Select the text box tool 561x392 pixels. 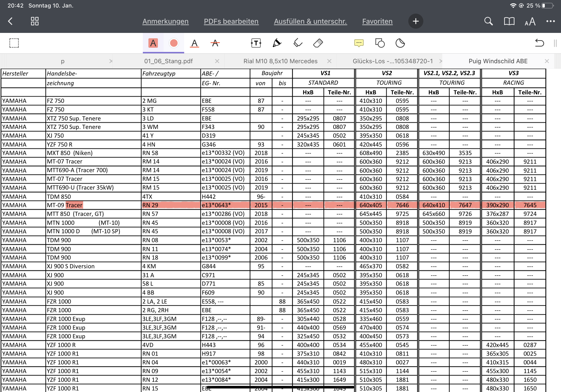[256, 43]
